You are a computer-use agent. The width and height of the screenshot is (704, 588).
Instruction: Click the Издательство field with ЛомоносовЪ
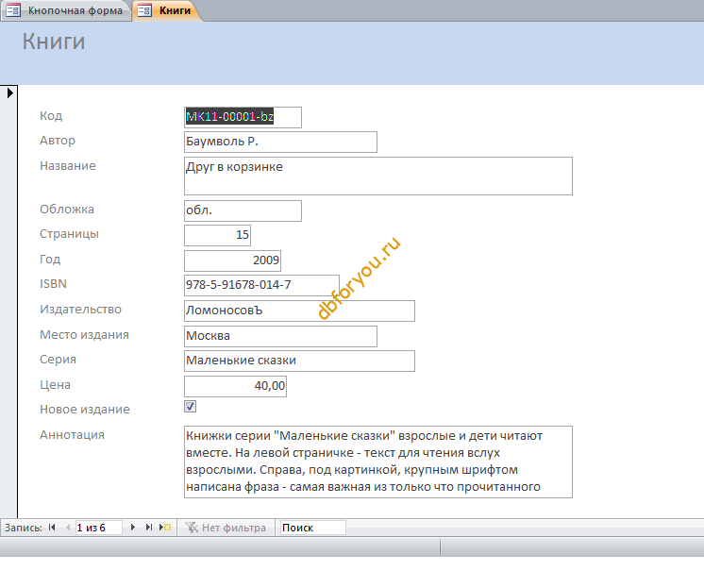299,311
